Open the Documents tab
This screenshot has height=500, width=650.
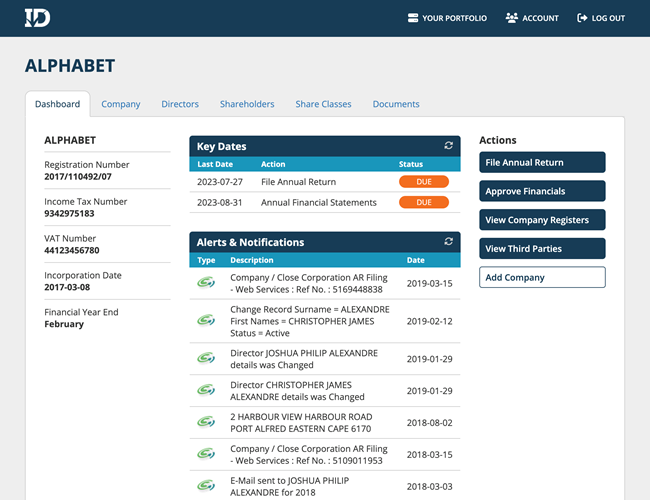[x=396, y=104]
